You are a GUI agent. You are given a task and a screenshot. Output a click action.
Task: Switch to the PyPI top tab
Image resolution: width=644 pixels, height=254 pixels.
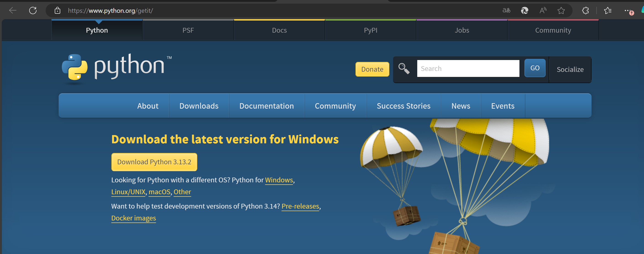[x=370, y=30]
